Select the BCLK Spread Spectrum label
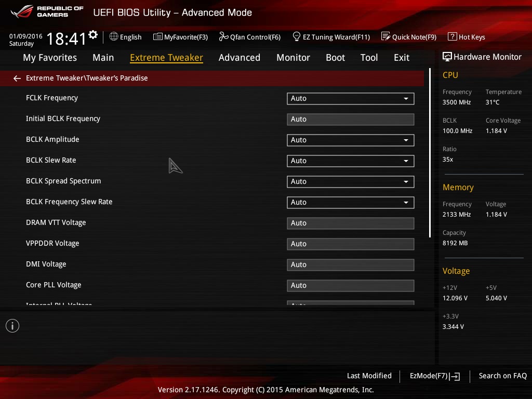 [63, 181]
